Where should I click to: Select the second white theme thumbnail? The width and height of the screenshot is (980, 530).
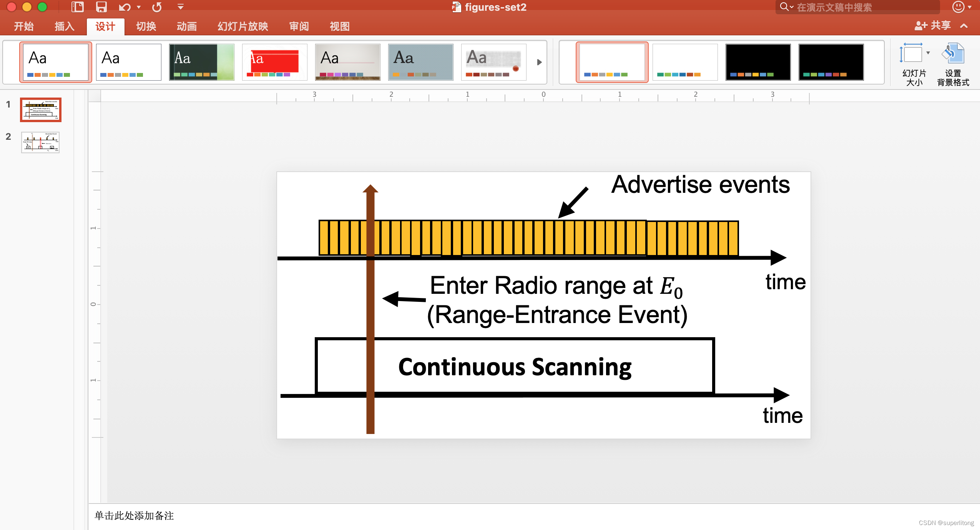coord(129,62)
